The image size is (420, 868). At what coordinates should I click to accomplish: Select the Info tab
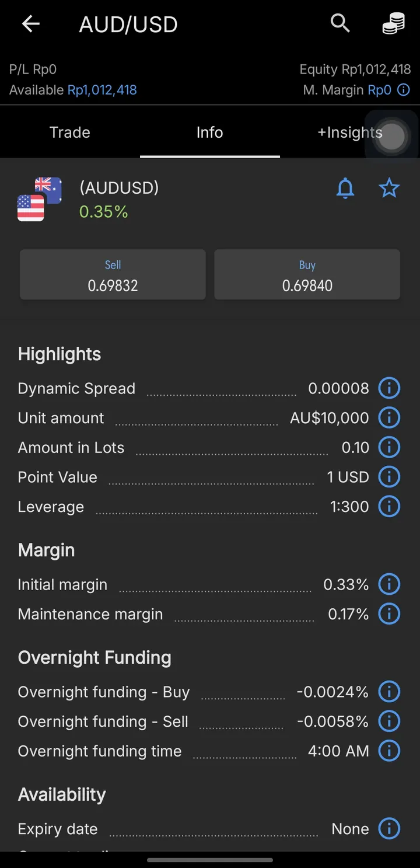[x=210, y=133]
